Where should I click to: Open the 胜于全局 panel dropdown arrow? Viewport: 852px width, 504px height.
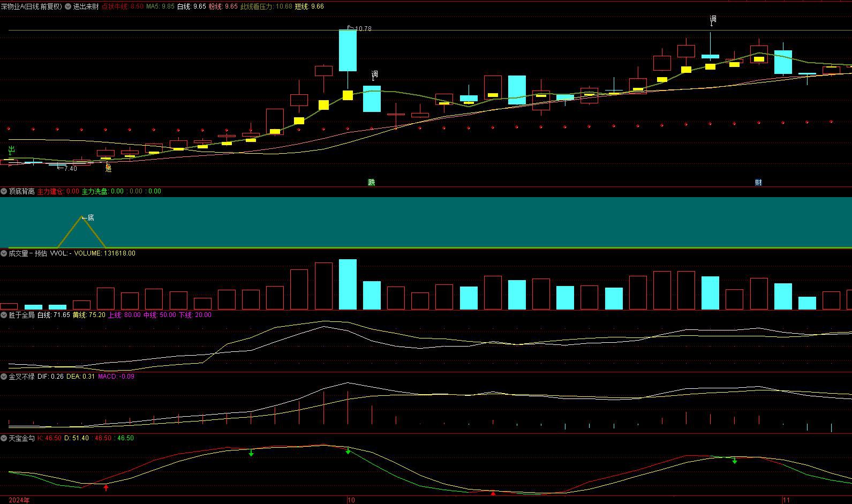pos(4,315)
